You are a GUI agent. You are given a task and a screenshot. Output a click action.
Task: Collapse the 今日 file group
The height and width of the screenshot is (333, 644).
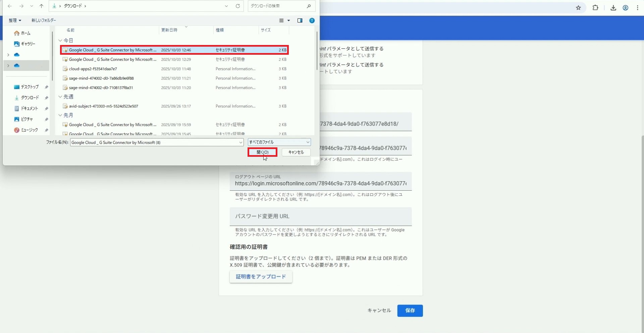click(x=60, y=40)
